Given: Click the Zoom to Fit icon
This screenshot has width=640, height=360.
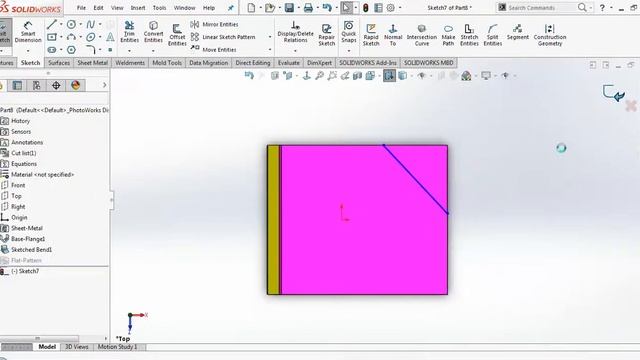Looking at the screenshot, I should tap(320, 76).
